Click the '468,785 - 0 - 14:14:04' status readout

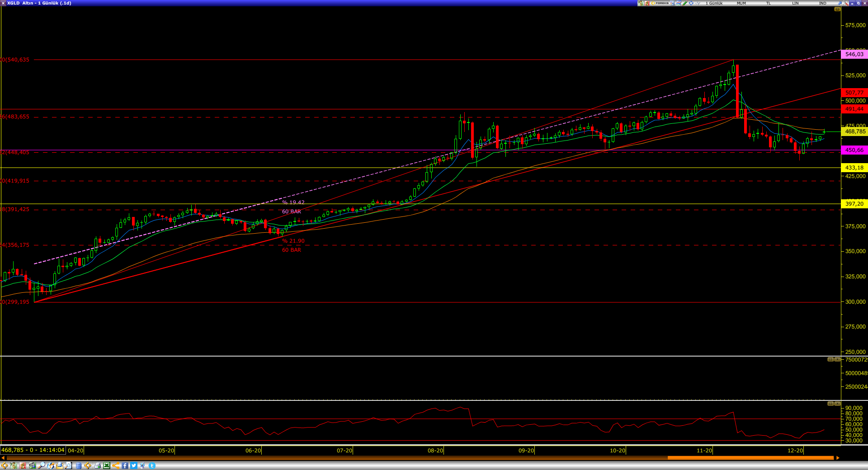(x=33, y=450)
